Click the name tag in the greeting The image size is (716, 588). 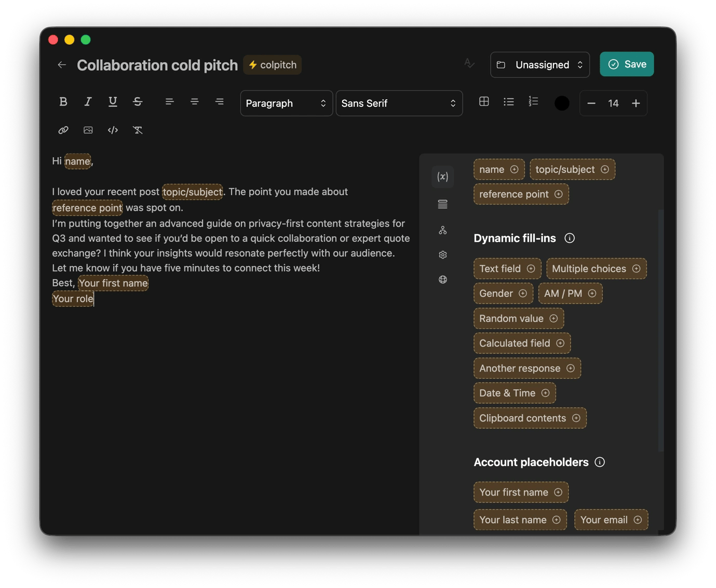(x=78, y=161)
